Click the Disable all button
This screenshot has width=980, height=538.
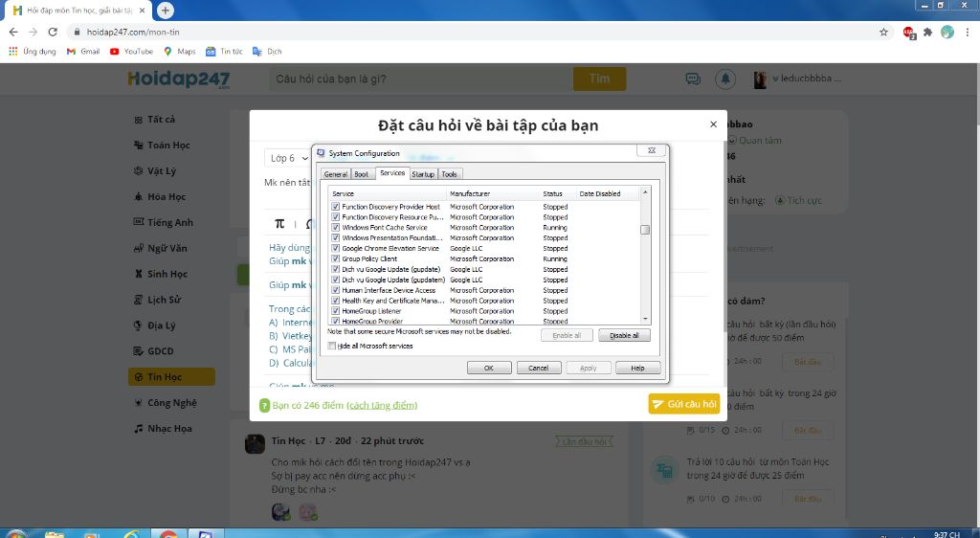tap(624, 336)
